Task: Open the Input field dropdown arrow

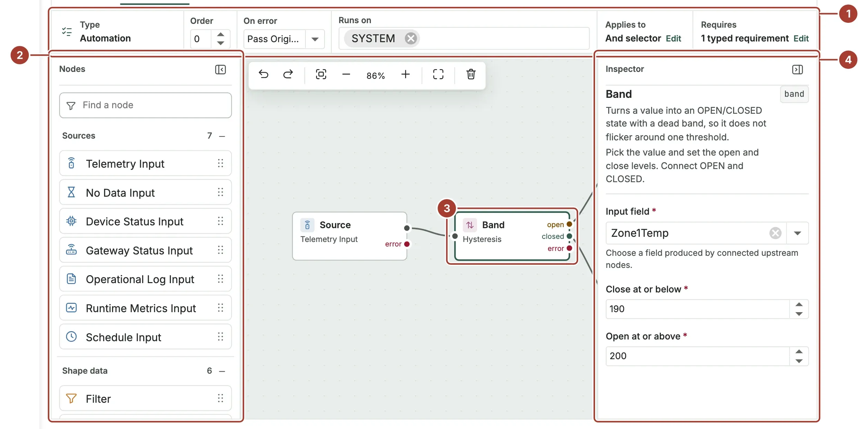Action: [797, 233]
